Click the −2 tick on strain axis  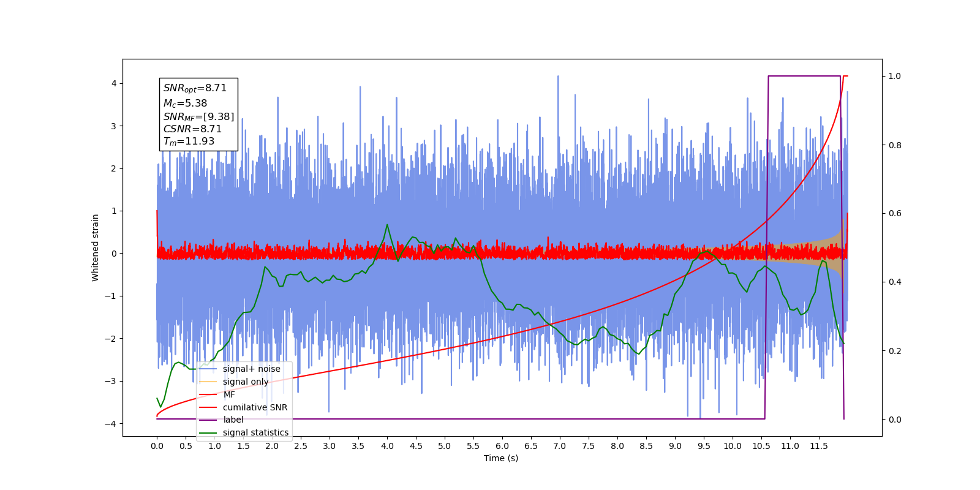110,339
